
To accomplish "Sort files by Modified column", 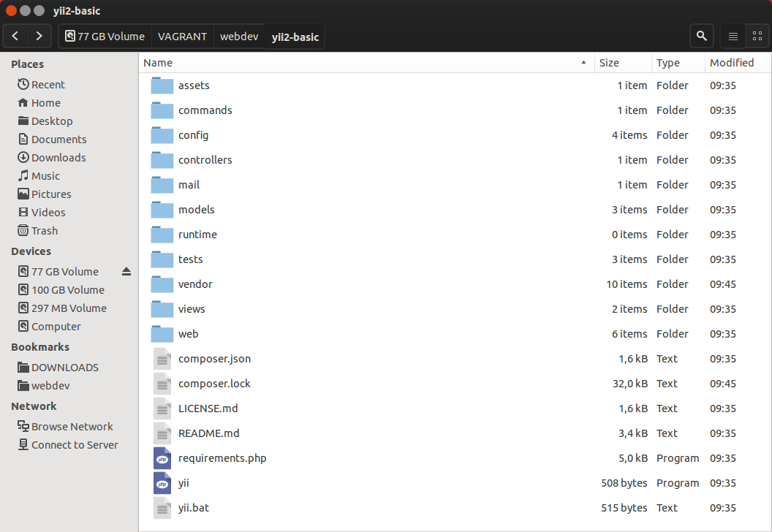I will point(737,63).
